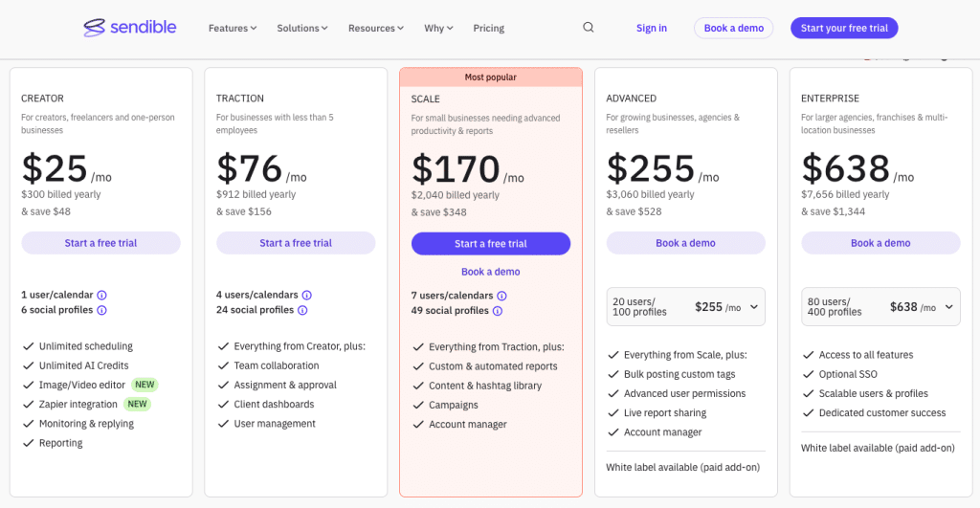Click the ADVANCED plan heading

[x=632, y=99]
